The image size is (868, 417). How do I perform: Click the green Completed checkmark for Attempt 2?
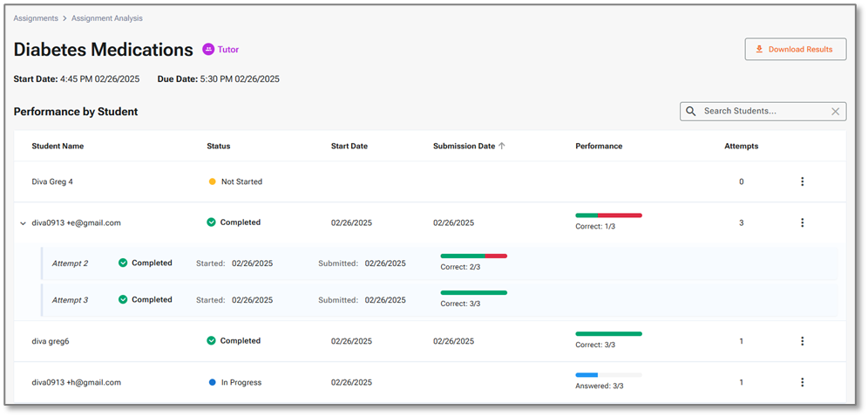click(123, 263)
